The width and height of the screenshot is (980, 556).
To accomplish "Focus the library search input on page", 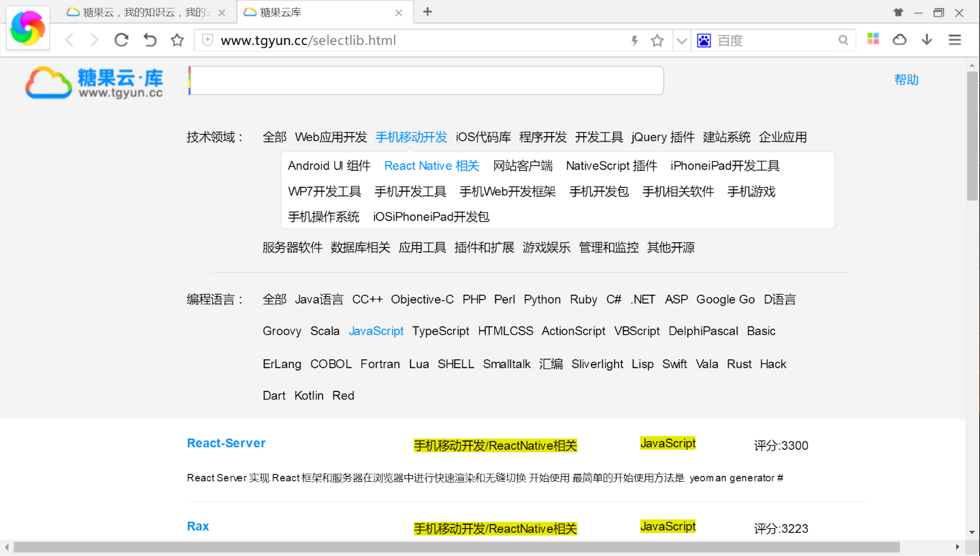I will click(x=426, y=80).
